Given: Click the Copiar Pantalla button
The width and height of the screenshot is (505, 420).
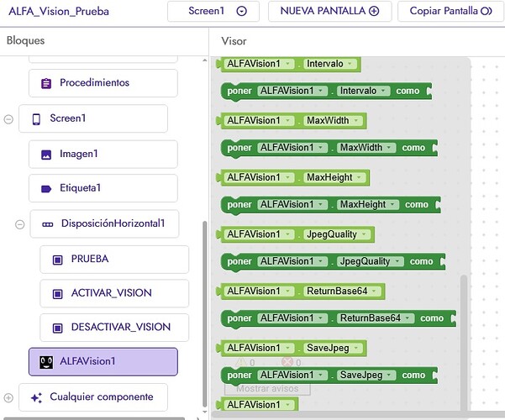Looking at the screenshot, I should click(450, 11).
